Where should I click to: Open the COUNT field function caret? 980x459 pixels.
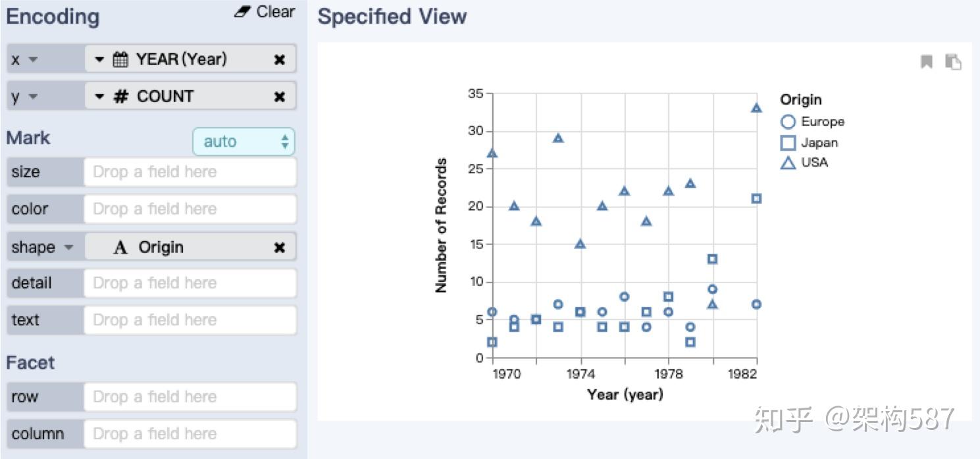99,97
